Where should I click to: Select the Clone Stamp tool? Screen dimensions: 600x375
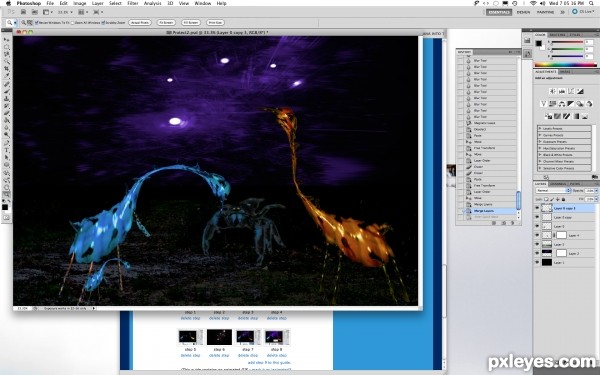(x=7, y=98)
